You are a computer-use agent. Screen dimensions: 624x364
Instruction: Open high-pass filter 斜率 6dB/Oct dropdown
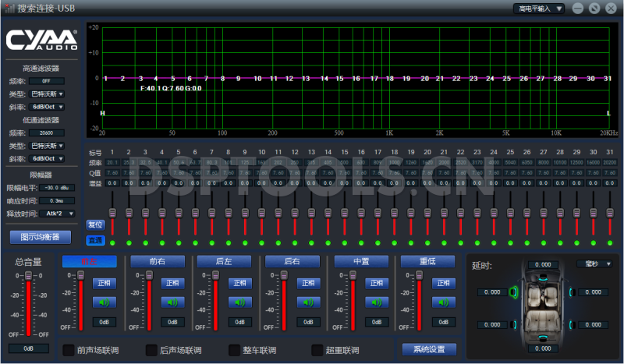47,107
